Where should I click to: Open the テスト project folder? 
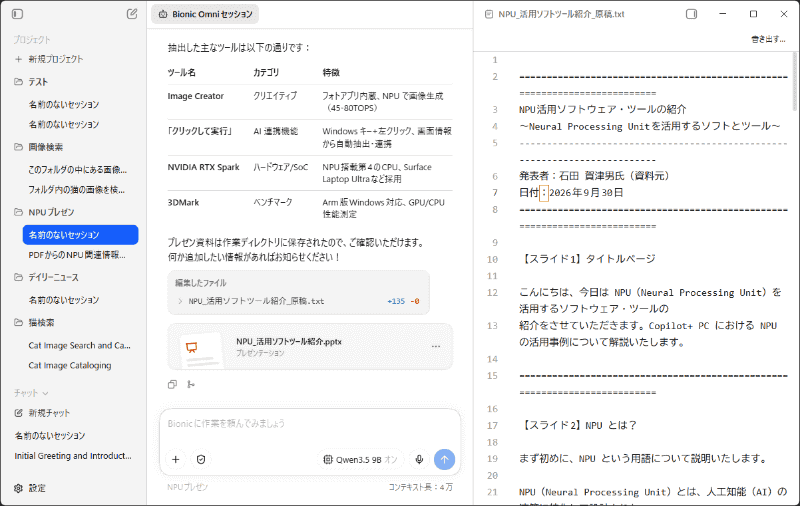(x=38, y=82)
